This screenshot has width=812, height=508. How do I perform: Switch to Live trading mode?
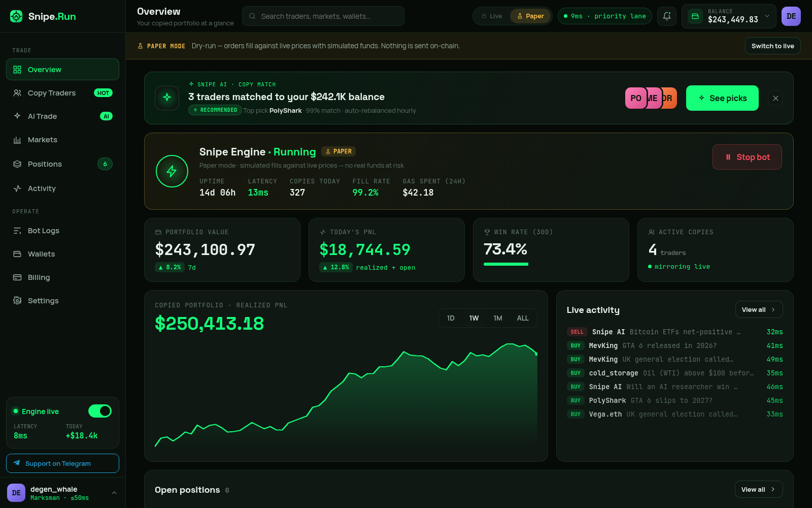pos(491,16)
